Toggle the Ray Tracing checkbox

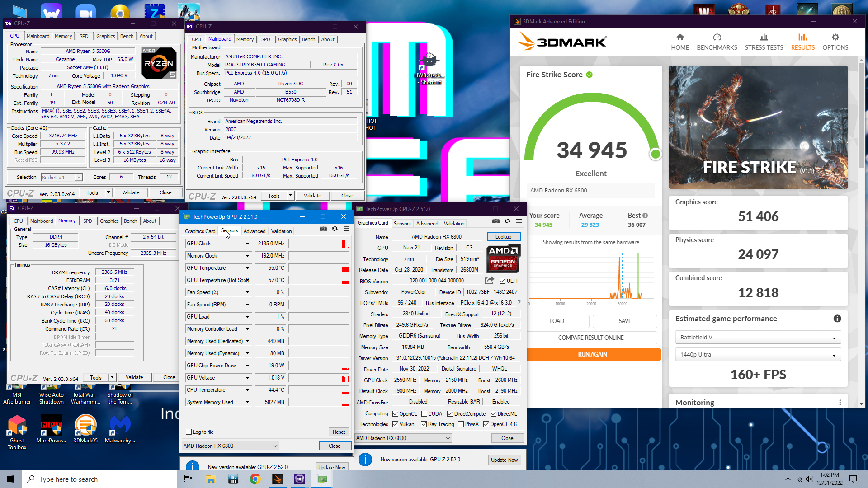(x=424, y=424)
